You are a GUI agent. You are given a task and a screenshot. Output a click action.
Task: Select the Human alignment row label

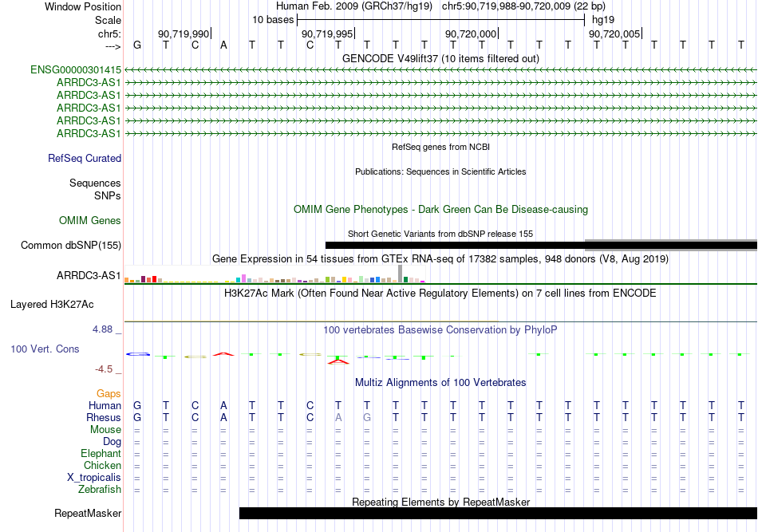(105, 405)
